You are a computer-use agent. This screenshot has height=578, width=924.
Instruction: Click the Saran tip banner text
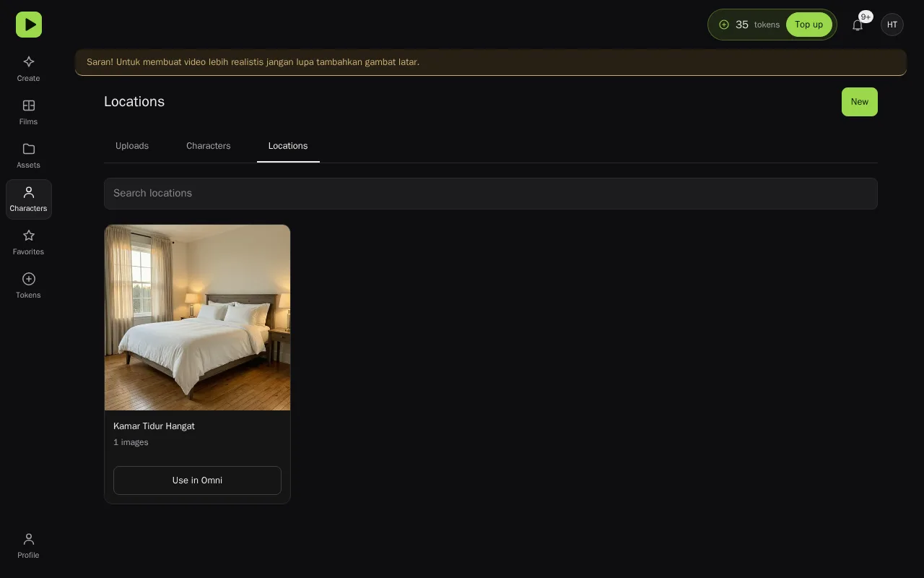[253, 62]
